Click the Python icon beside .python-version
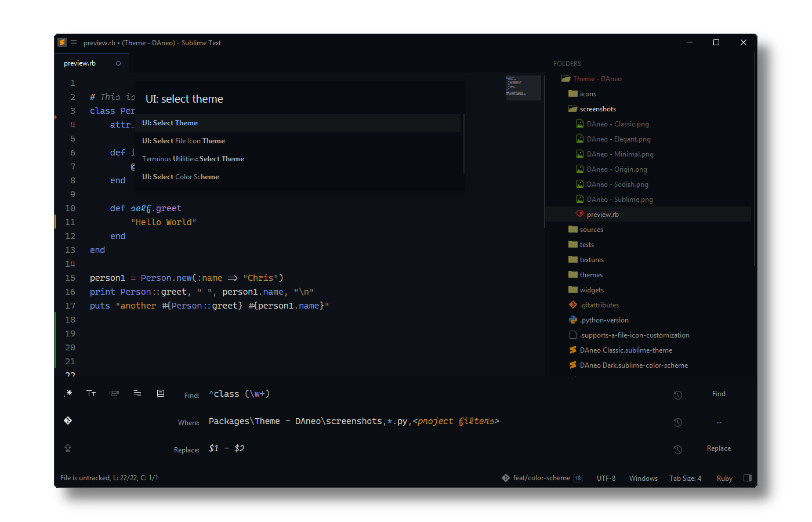 [x=572, y=320]
